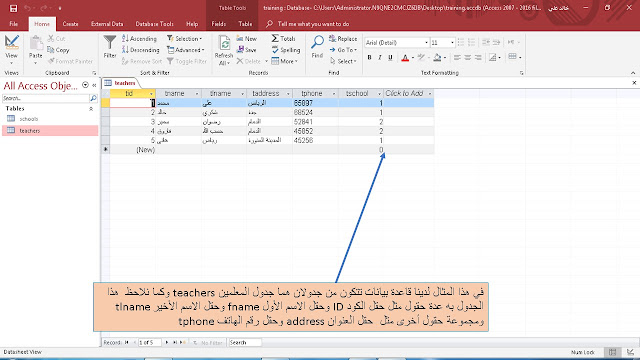
Task: Open the schools table in navigation pane
Action: tap(29, 119)
